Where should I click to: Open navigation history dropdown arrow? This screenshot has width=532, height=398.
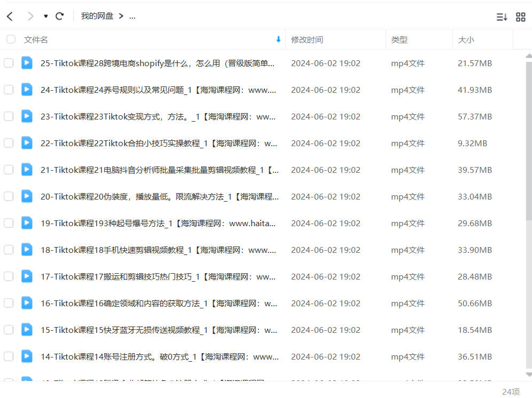point(46,17)
